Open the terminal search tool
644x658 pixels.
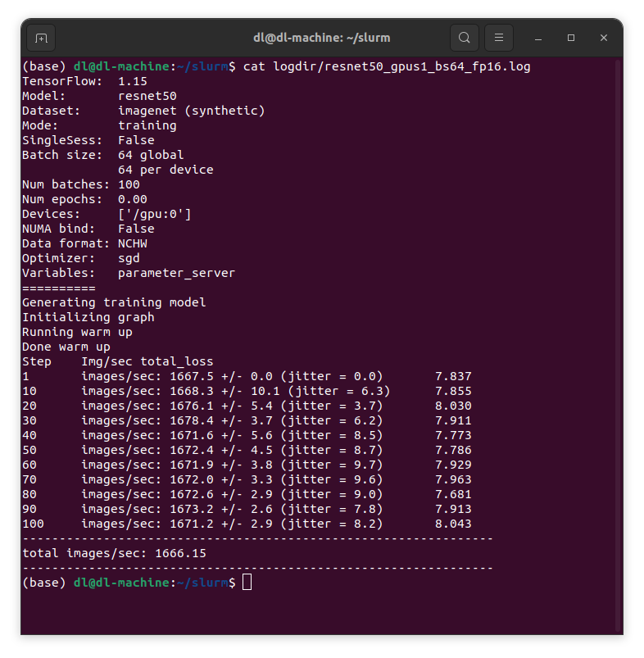pyautogui.click(x=464, y=39)
